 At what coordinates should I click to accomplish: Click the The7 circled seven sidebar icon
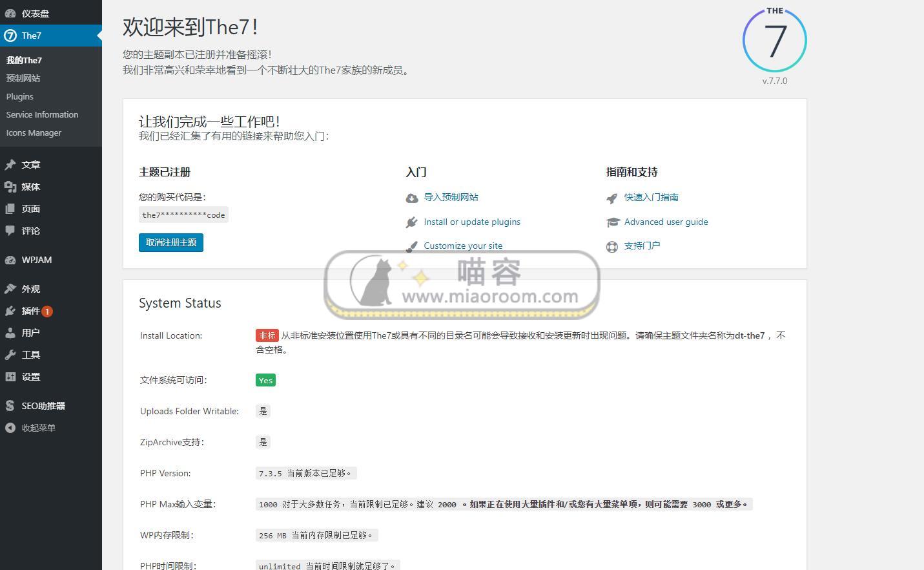tap(10, 36)
